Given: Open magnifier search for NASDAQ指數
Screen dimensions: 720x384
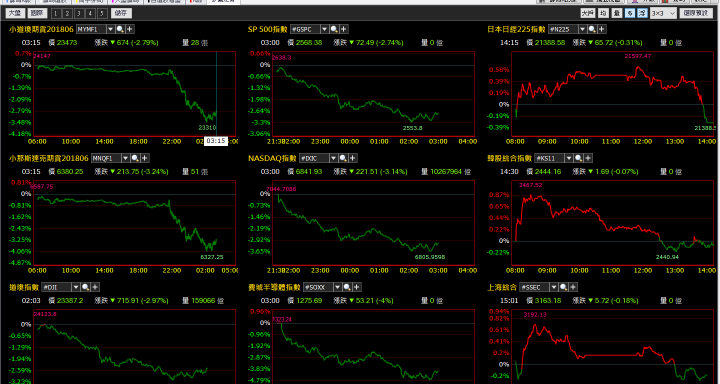Looking at the screenshot, I should [343, 158].
